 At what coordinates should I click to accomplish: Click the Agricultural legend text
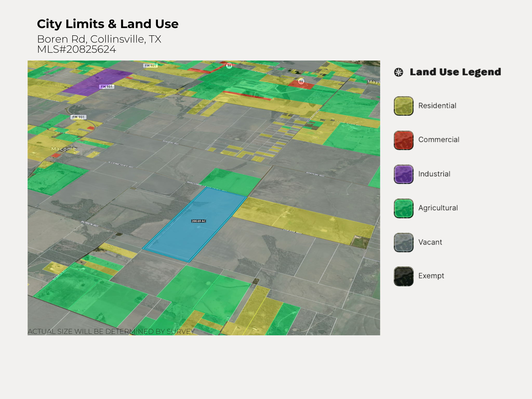438,208
